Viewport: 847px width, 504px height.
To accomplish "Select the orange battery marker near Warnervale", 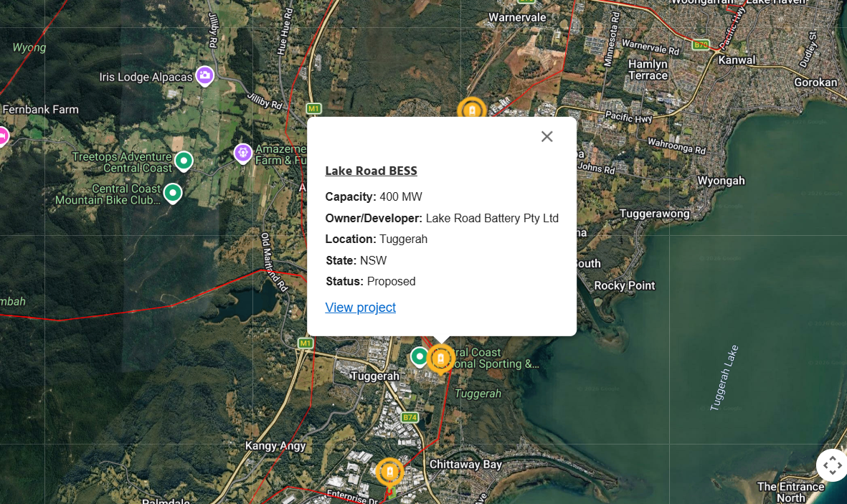I will coord(472,110).
